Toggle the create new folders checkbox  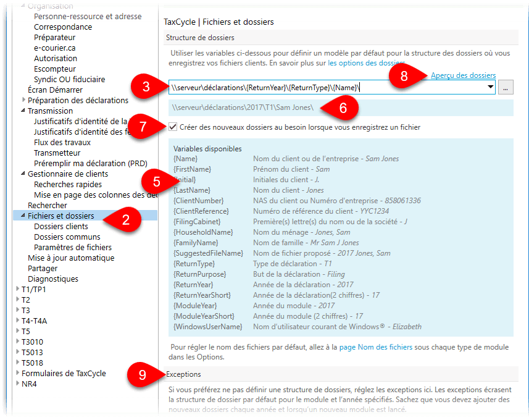(173, 127)
